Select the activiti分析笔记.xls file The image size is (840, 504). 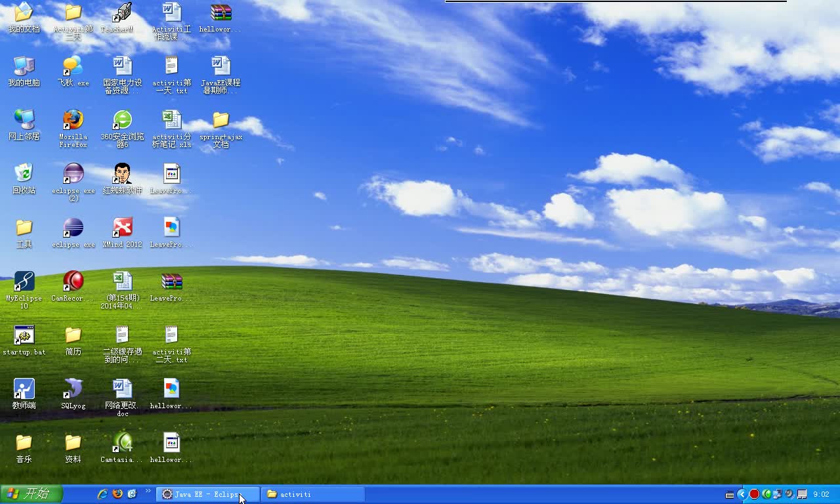coord(171,129)
